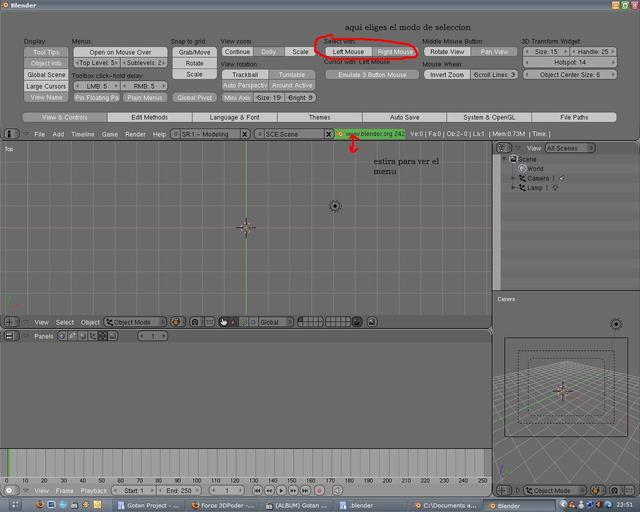Click the Invert Zoom button

click(x=447, y=75)
